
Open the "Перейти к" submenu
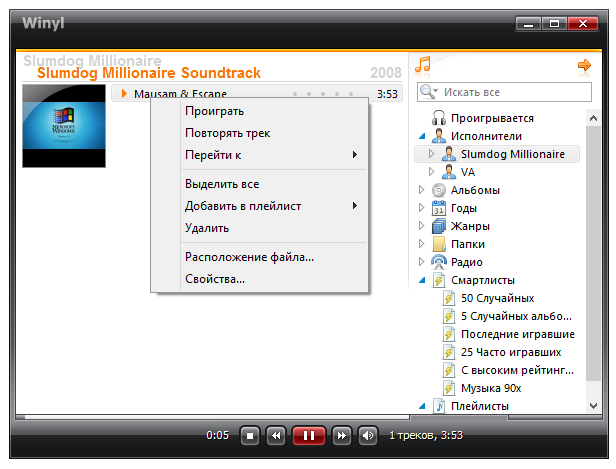[x=259, y=155]
